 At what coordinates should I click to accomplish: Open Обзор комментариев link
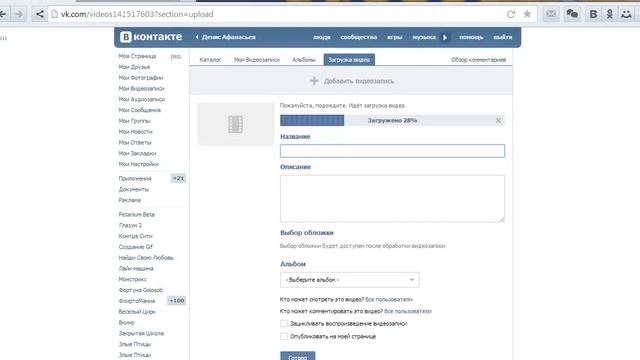click(x=478, y=60)
